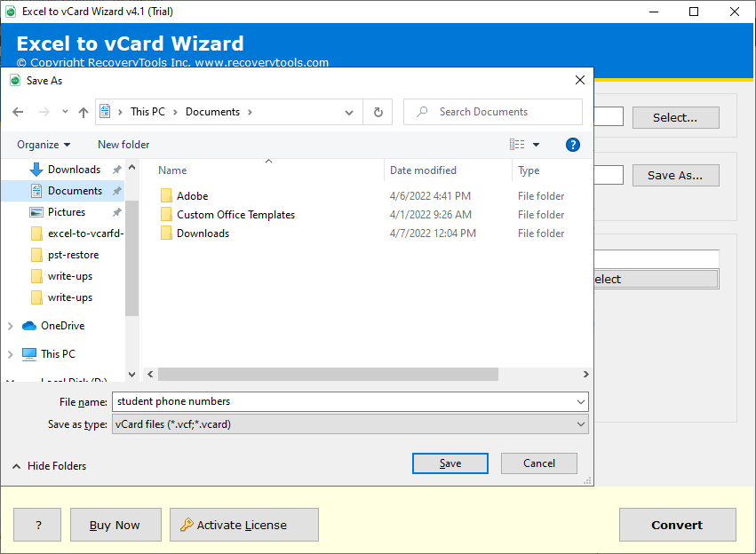Viewport: 756px width, 554px height.
Task: Close the Save As dialog
Action: [x=580, y=80]
